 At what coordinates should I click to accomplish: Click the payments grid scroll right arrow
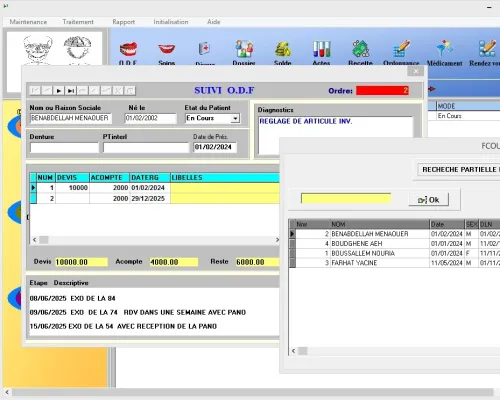coord(277,240)
